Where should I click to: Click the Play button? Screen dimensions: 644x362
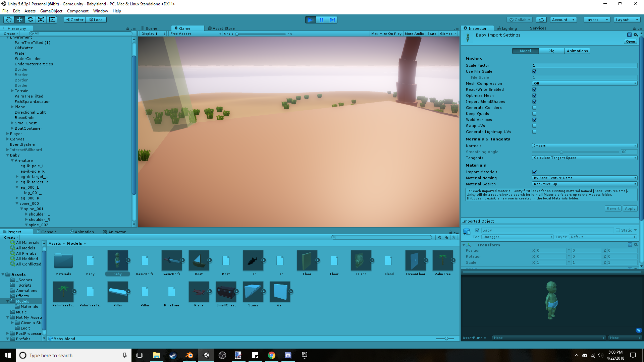(x=311, y=20)
